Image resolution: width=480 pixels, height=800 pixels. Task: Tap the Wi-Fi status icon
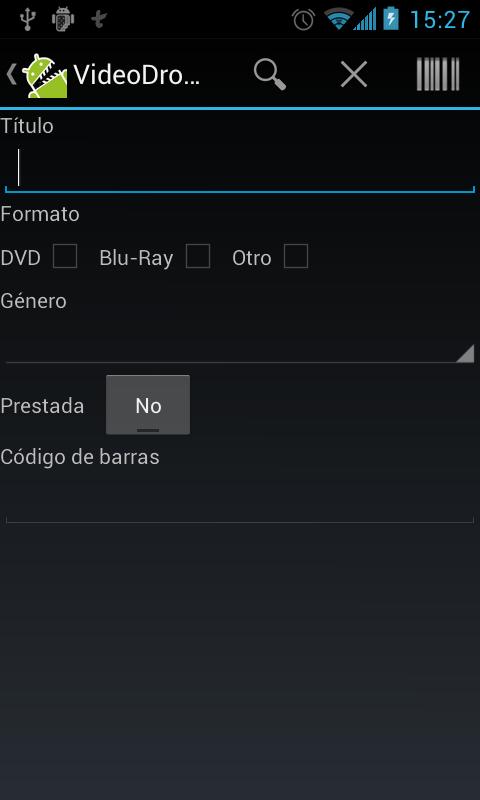click(338, 20)
